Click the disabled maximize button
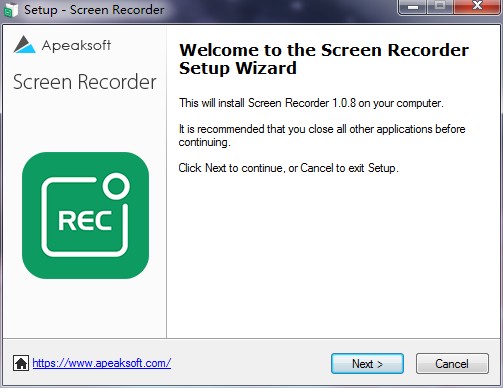The height and width of the screenshot is (388, 503). [440, 7]
